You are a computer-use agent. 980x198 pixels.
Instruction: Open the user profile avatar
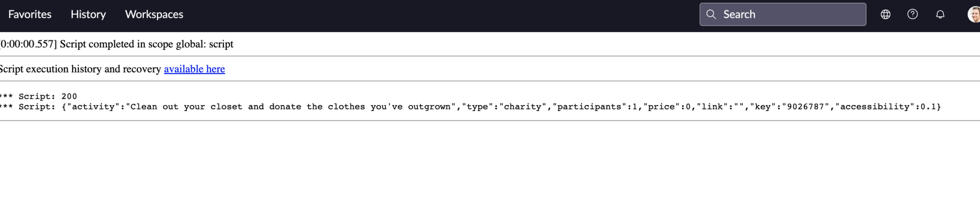click(974, 14)
